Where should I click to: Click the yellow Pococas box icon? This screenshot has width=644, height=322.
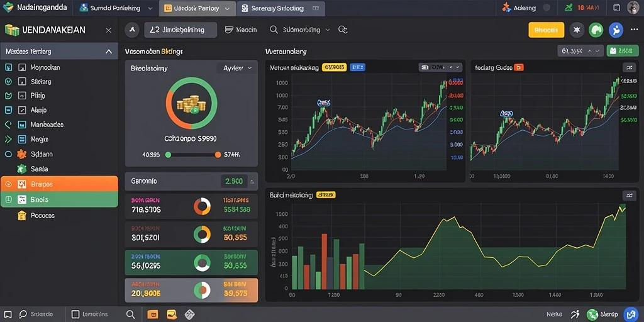point(22,215)
